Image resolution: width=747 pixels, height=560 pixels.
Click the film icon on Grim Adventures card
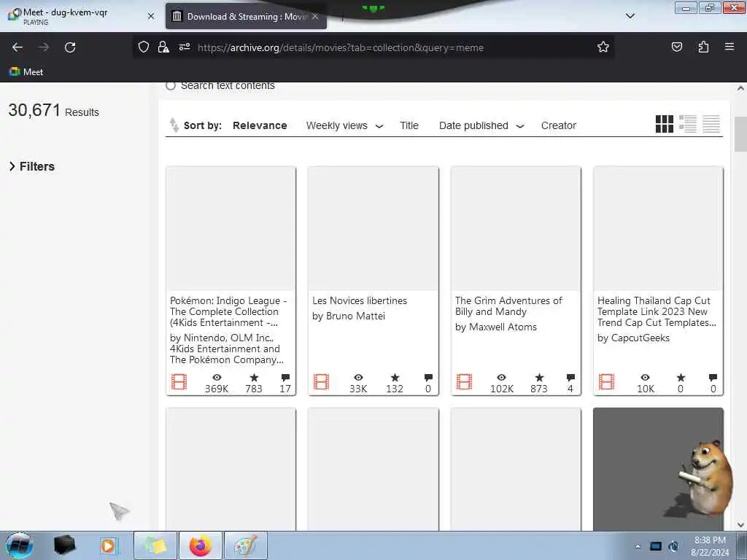coord(464,382)
